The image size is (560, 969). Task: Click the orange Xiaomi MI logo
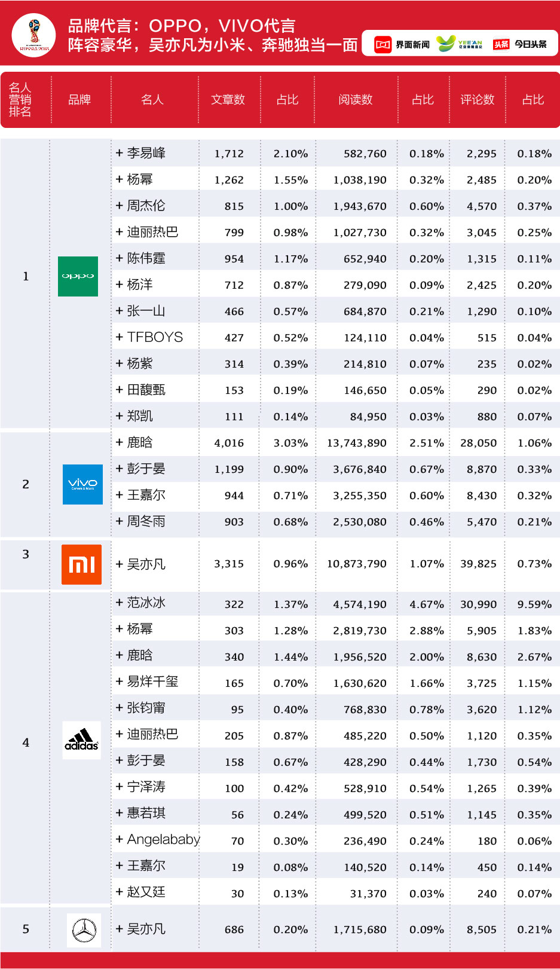[x=81, y=564]
